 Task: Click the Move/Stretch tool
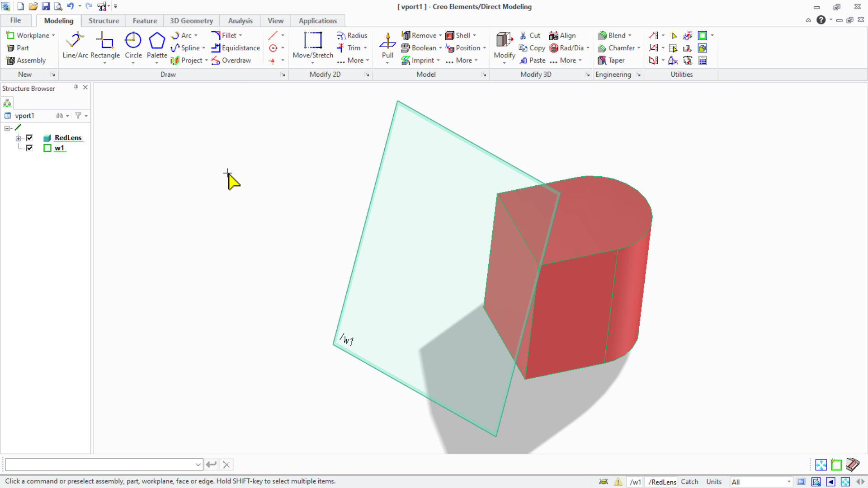(x=313, y=45)
